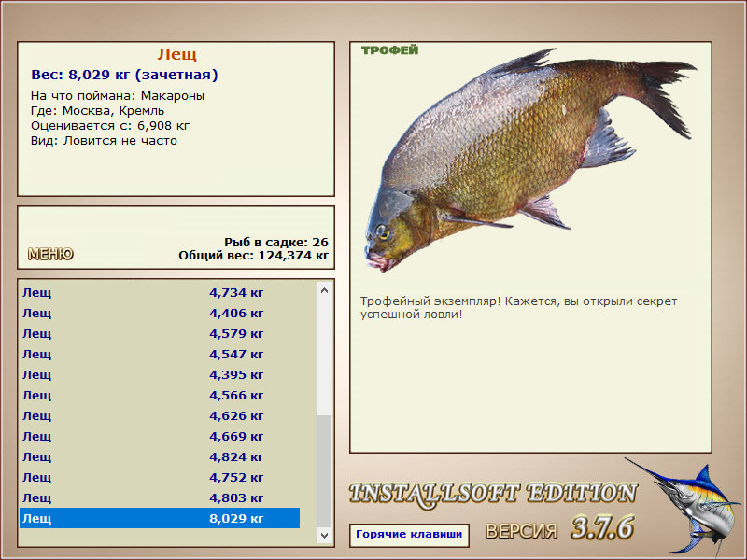Select the Лещ 4,824 кг row
747x560 pixels.
coord(160,456)
